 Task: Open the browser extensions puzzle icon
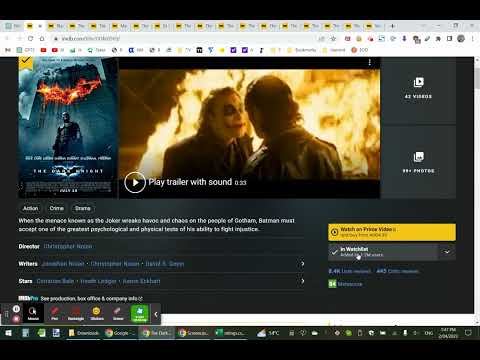(x=438, y=39)
